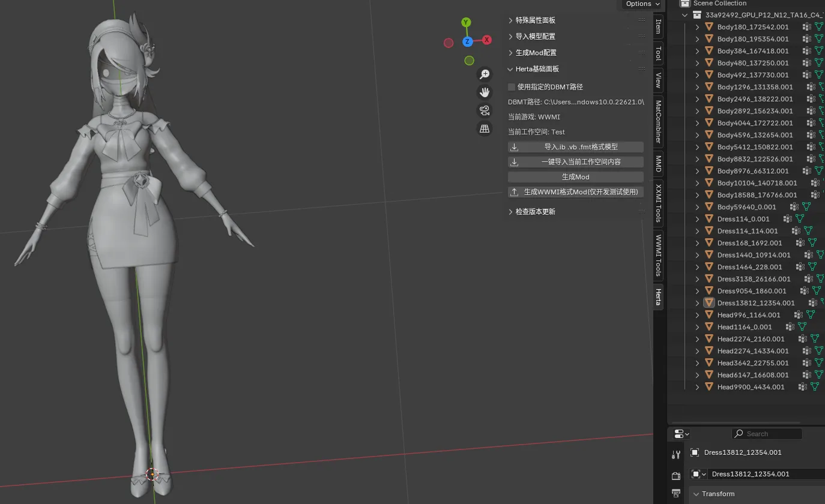Click green mesh data icon on Body384_167418.001 row
Image resolution: width=825 pixels, height=504 pixels.
(820, 51)
